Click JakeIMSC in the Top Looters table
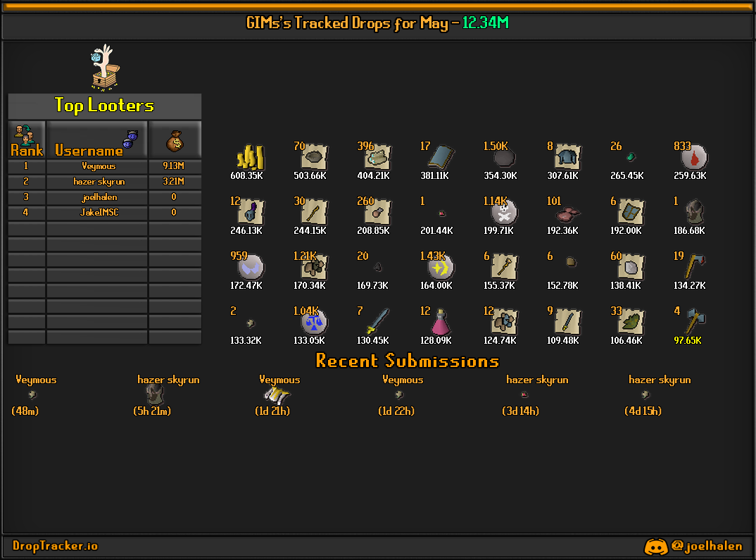Viewport: 756px width, 560px height. tap(99, 212)
